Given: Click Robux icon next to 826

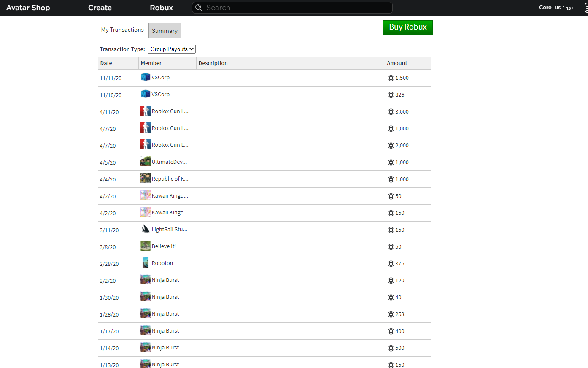Looking at the screenshot, I should [x=391, y=95].
